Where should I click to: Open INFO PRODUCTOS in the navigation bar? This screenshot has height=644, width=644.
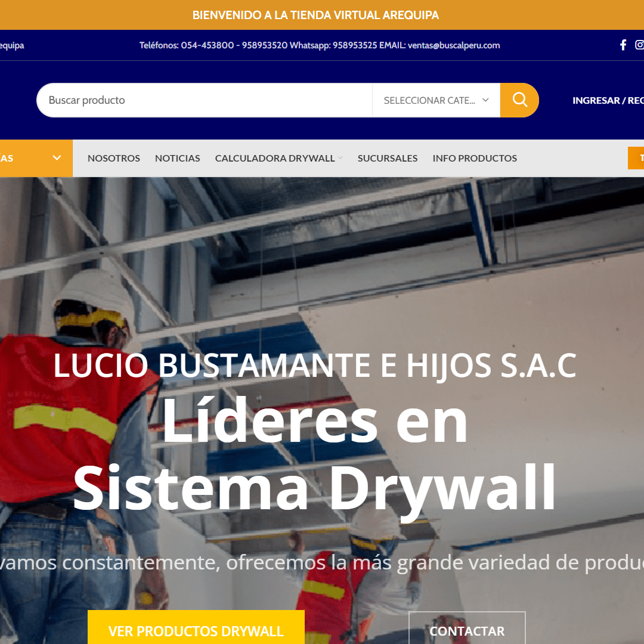[475, 159]
